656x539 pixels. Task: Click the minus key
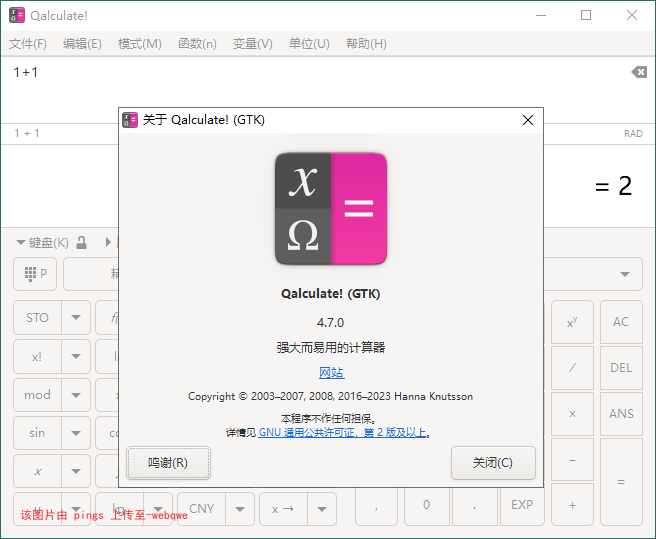click(x=572, y=460)
